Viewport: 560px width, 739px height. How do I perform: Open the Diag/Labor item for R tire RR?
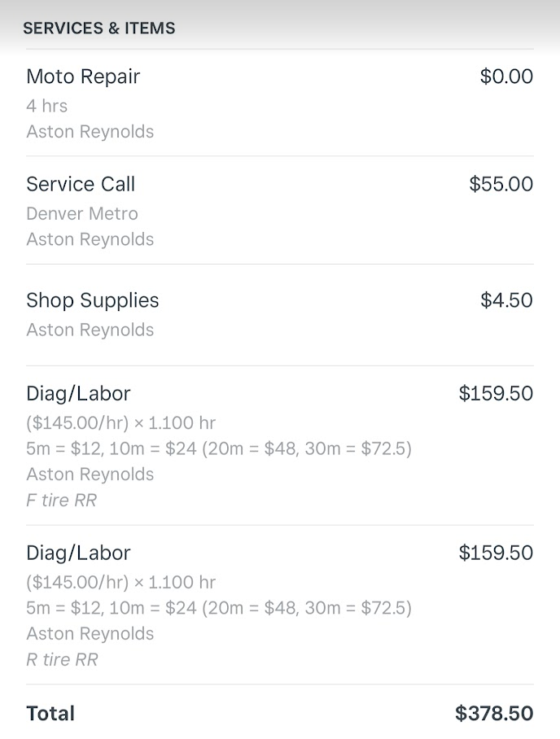click(x=78, y=553)
